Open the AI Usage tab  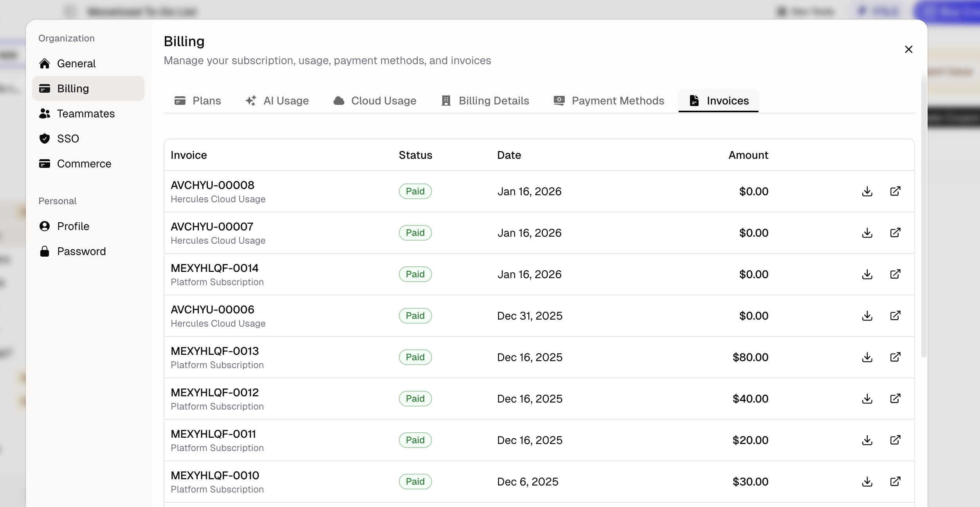tap(277, 101)
